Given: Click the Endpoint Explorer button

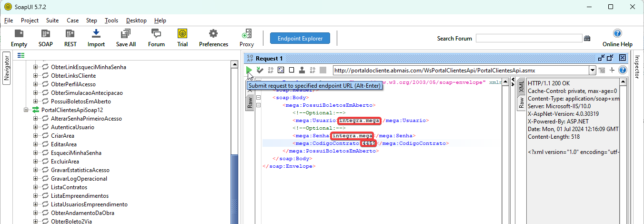Looking at the screenshot, I should pos(300,38).
